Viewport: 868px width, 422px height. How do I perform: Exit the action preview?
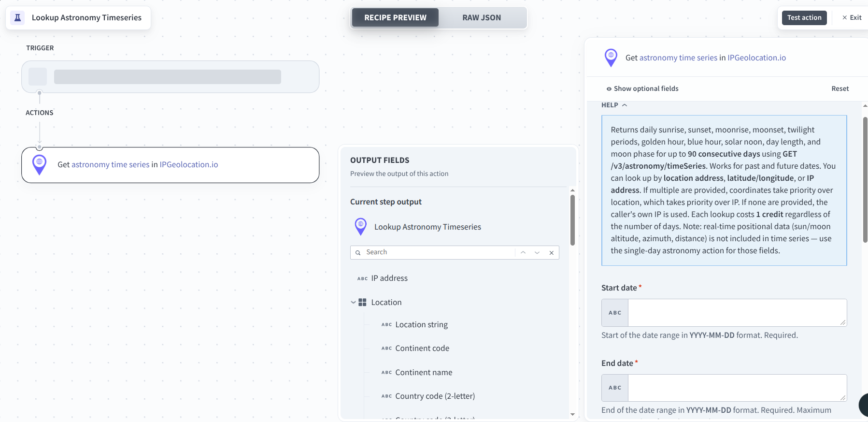coord(852,17)
